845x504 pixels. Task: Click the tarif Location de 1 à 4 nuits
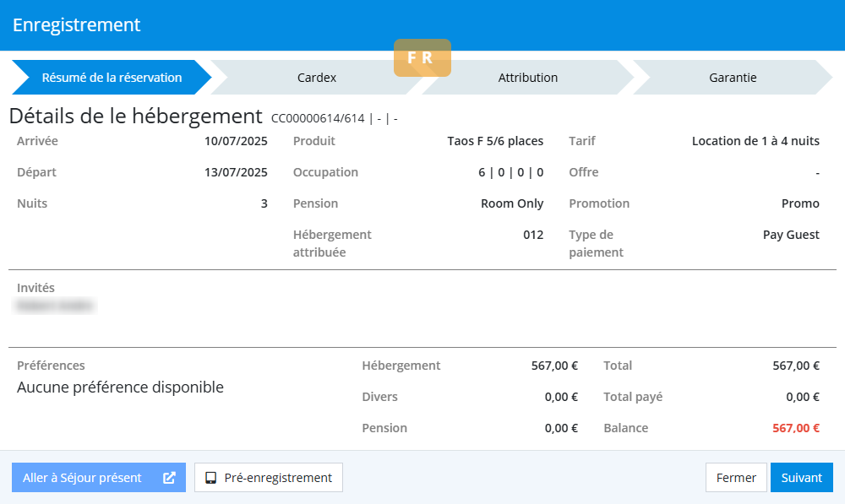(x=755, y=141)
